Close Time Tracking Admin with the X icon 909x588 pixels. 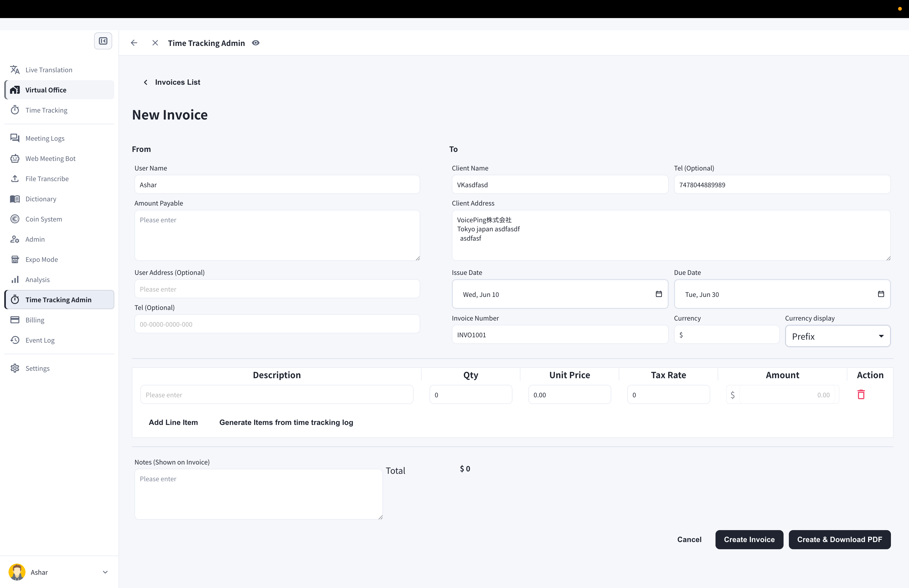[x=155, y=43]
